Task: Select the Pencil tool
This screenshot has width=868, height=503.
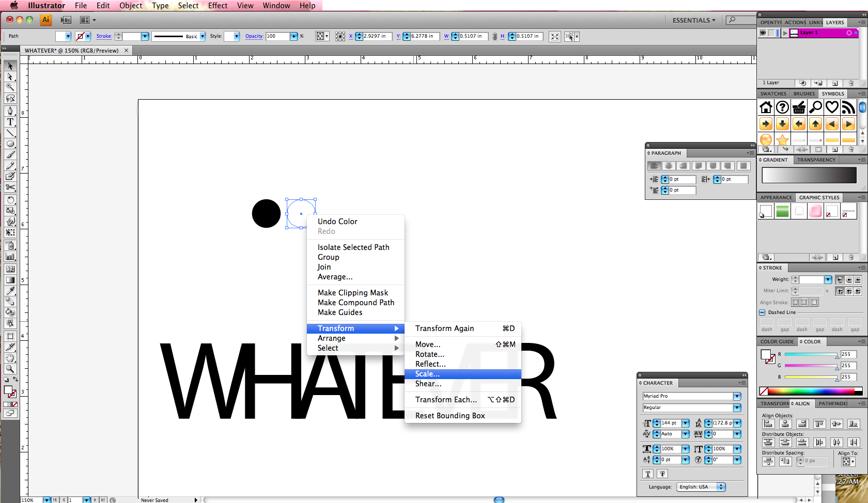Action: 10,165
